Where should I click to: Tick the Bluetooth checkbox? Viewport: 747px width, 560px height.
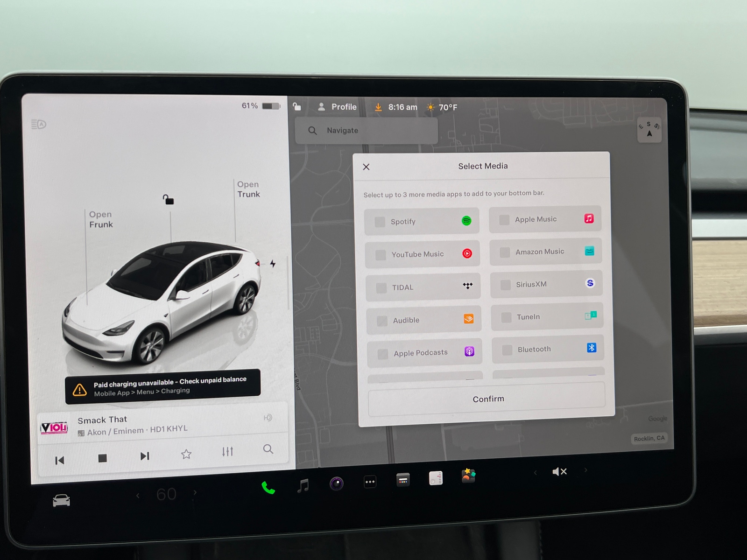pos(507,350)
